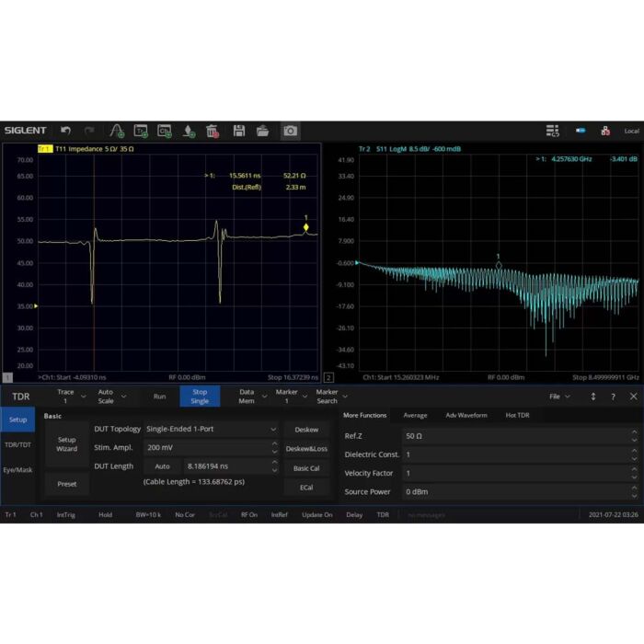
Task: Click the Deskew&Loss button
Action: point(306,449)
